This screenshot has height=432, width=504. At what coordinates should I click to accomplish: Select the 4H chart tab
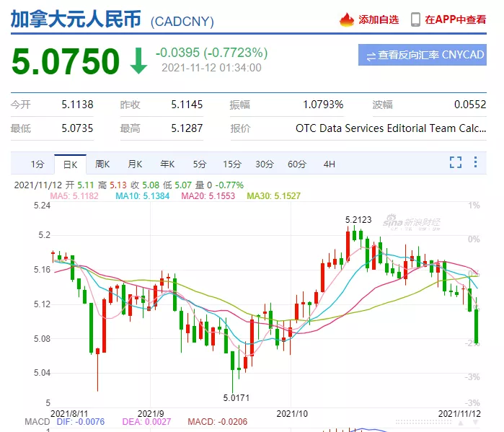tap(329, 164)
